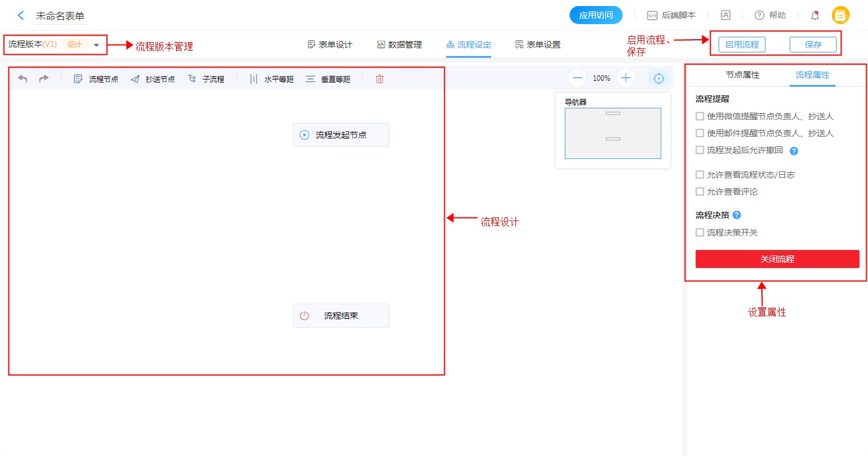The width and height of the screenshot is (868, 456).
Task: Click the redo arrow icon
Action: (x=44, y=79)
